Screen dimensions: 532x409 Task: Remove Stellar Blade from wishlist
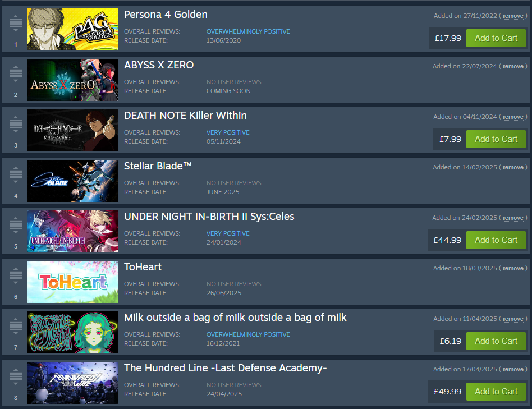click(513, 168)
